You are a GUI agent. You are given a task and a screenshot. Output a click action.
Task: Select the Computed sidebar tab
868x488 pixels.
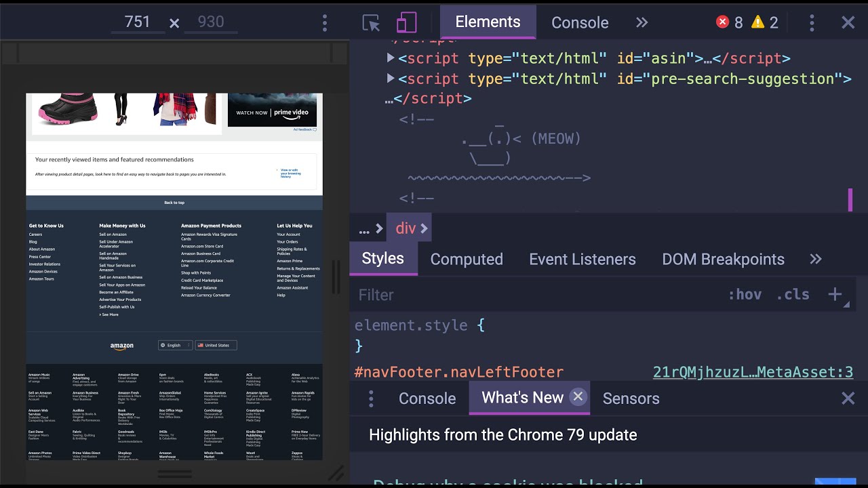[x=467, y=259]
